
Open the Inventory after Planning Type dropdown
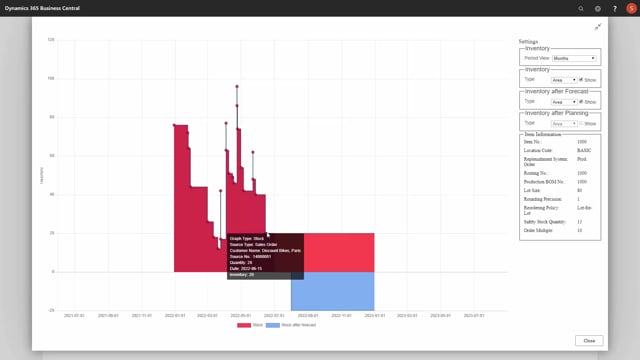pyautogui.click(x=564, y=123)
